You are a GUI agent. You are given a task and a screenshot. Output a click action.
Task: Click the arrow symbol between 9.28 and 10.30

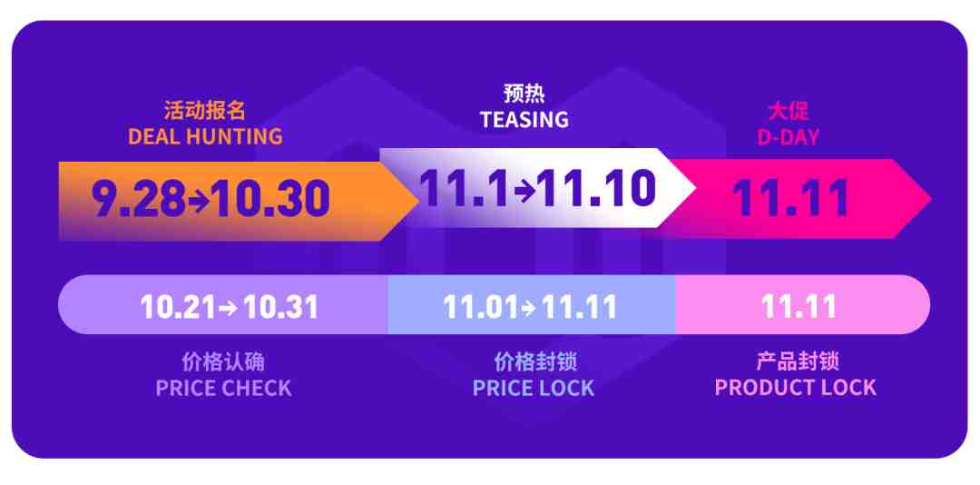pos(198,202)
